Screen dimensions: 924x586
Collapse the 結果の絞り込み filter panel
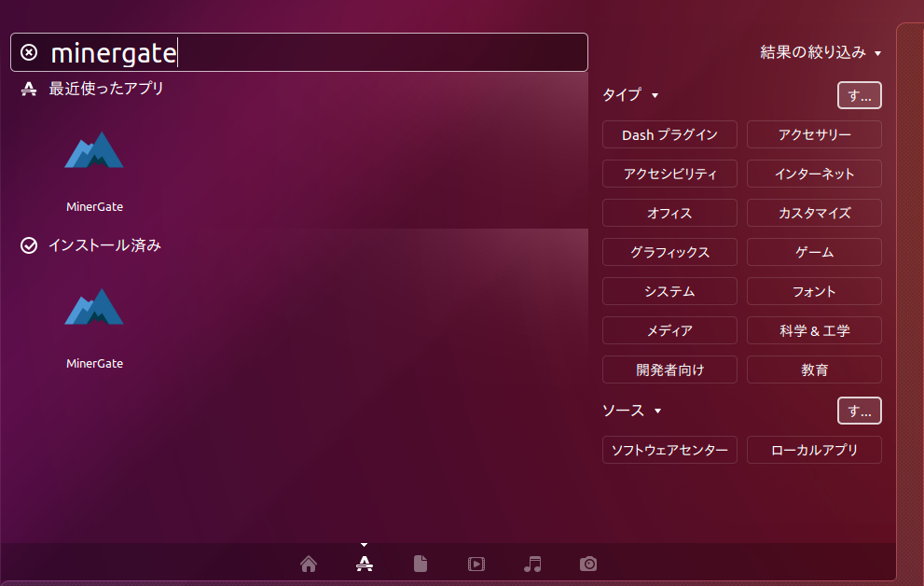(821, 52)
